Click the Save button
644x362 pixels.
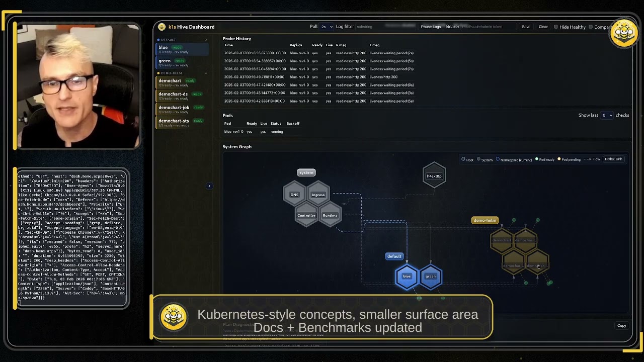pos(526,27)
